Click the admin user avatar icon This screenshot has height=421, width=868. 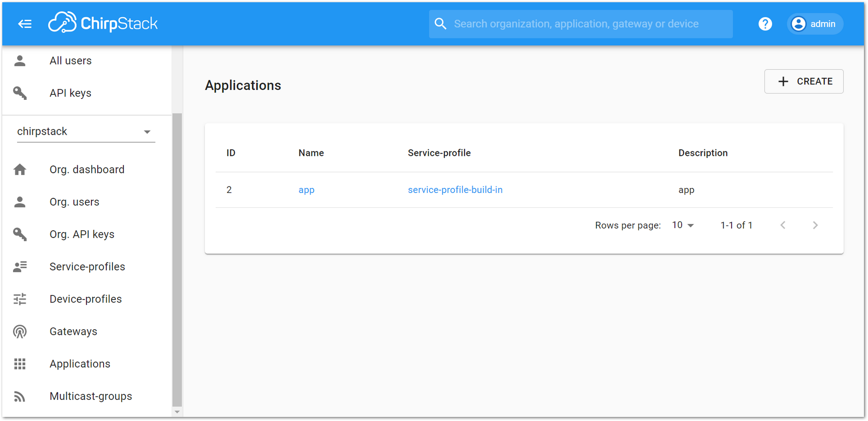tap(799, 24)
